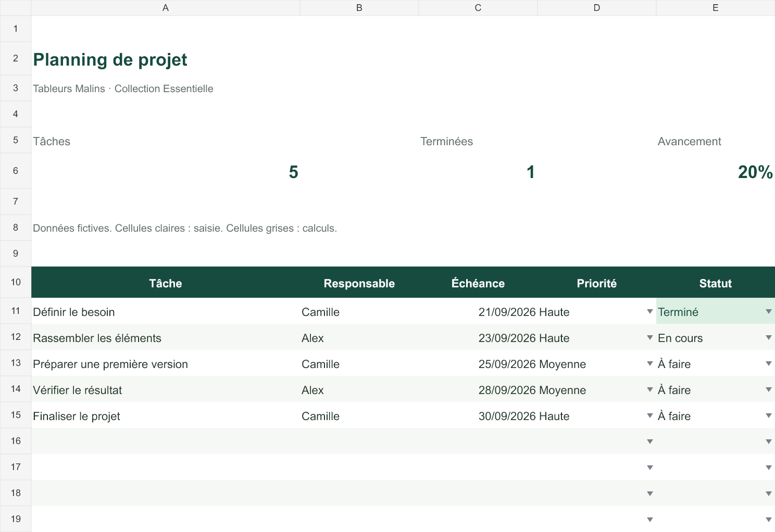Select column A header
The height and width of the screenshot is (532, 775).
coord(166,8)
